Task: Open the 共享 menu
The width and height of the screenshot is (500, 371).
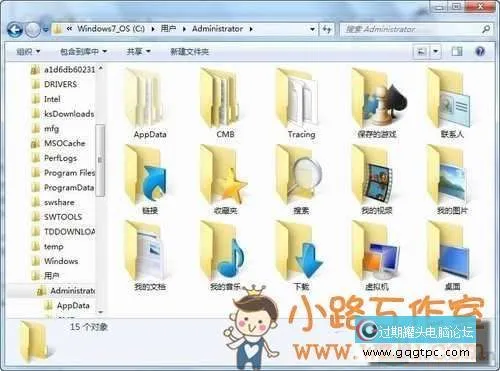Action: point(138,51)
